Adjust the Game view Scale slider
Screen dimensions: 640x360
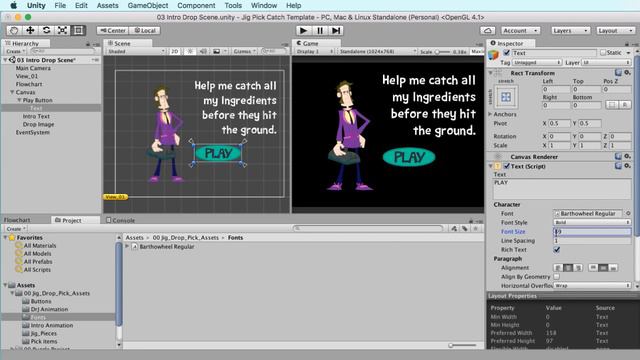pyautogui.click(x=442, y=52)
